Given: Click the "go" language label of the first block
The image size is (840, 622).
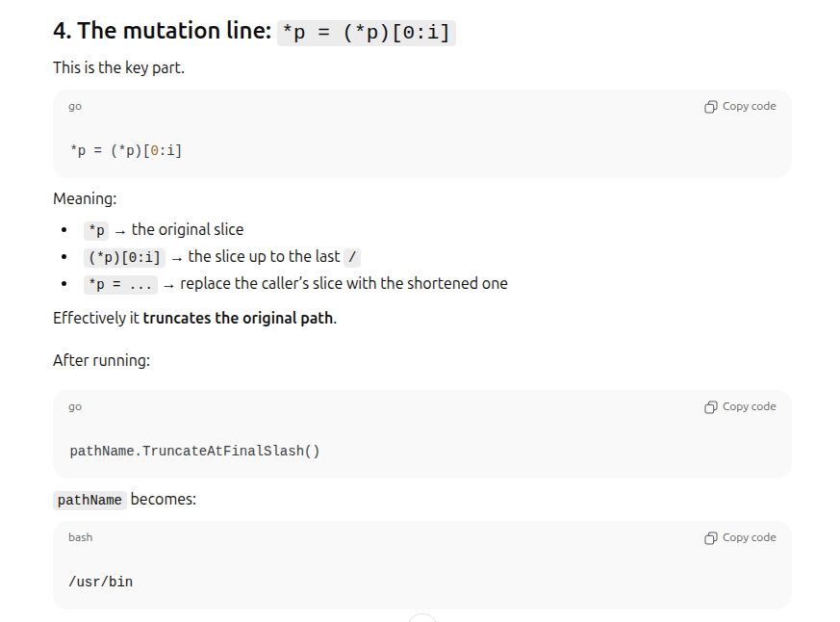Looking at the screenshot, I should point(75,107).
